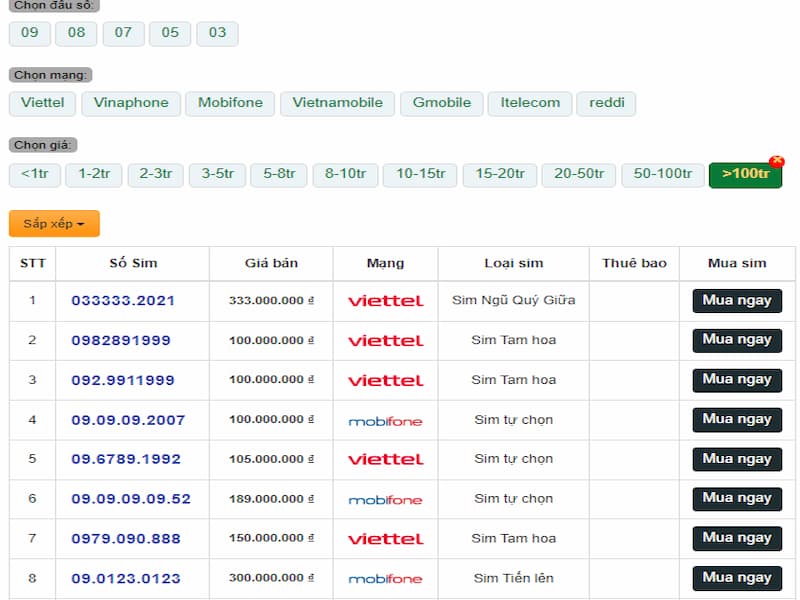Select the price 189.000.000 ₫
Viewport: 800px width, 600px height.
271,499
